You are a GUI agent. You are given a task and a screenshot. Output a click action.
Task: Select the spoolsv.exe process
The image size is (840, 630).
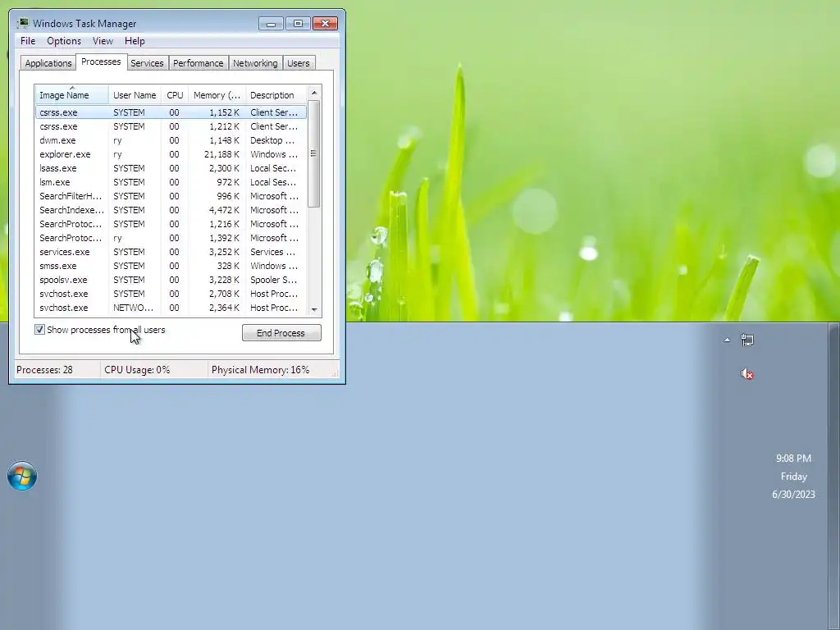171,280
